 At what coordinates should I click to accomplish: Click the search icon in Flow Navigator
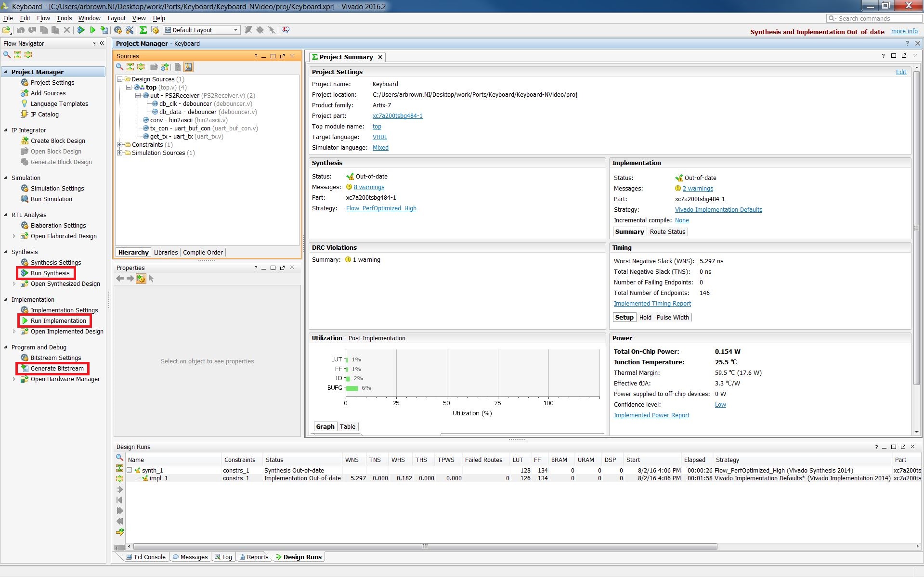7,54
